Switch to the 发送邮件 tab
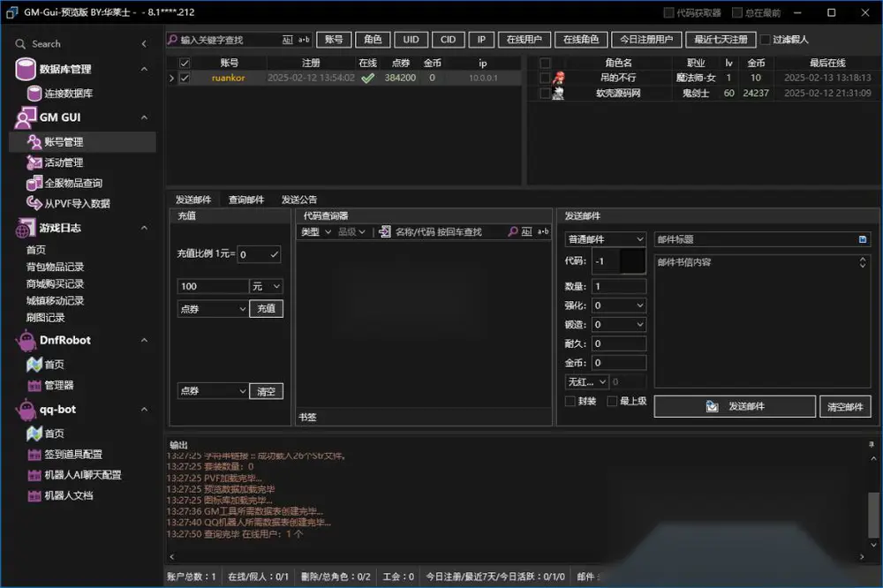 (193, 200)
